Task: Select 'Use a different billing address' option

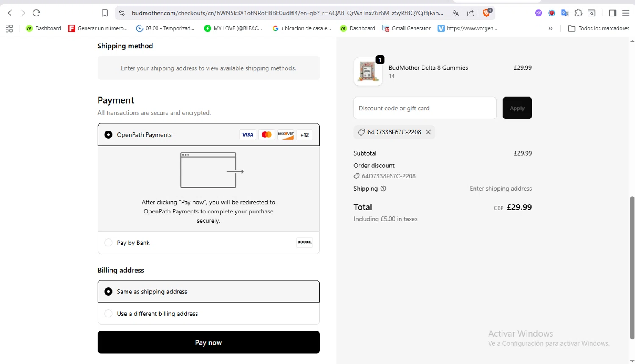Action: coord(209,314)
